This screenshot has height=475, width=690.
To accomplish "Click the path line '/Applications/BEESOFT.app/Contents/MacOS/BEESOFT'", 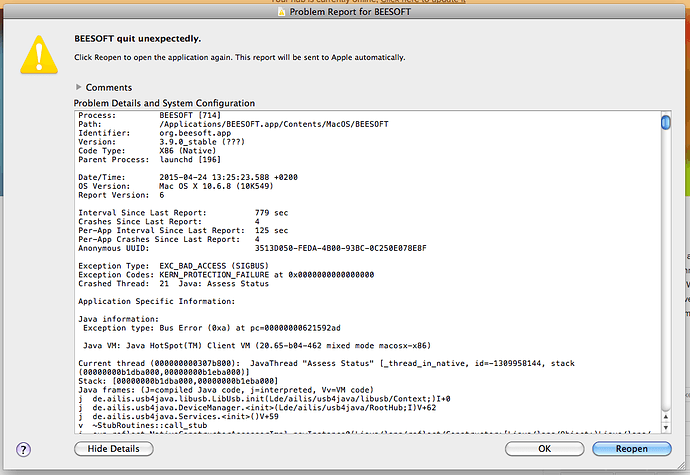I will (x=274, y=124).
